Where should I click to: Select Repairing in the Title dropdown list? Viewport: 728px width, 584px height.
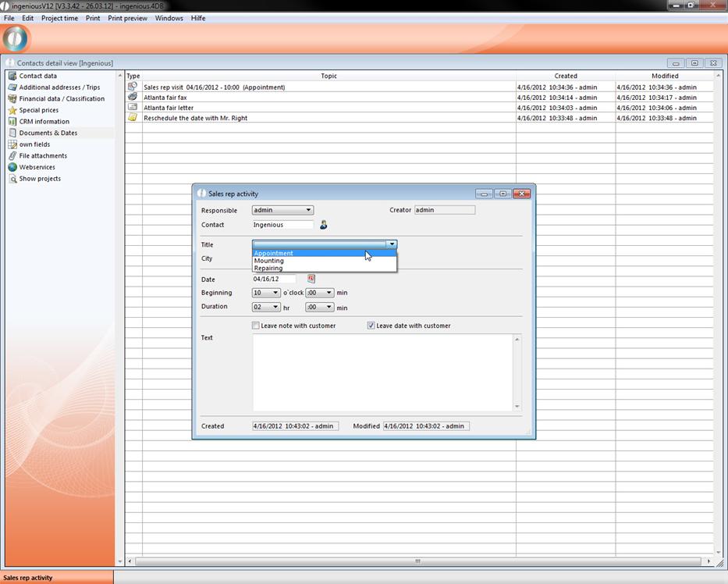click(268, 268)
